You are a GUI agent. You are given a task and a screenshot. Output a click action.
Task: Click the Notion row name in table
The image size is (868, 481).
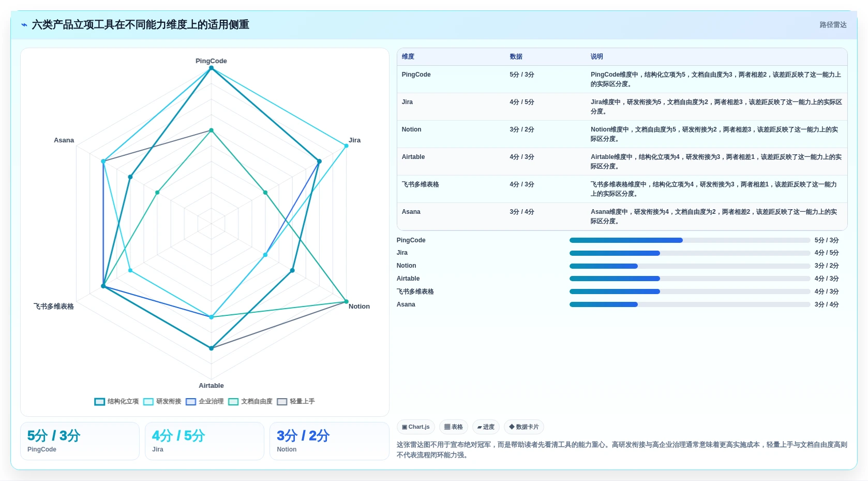[x=411, y=129]
